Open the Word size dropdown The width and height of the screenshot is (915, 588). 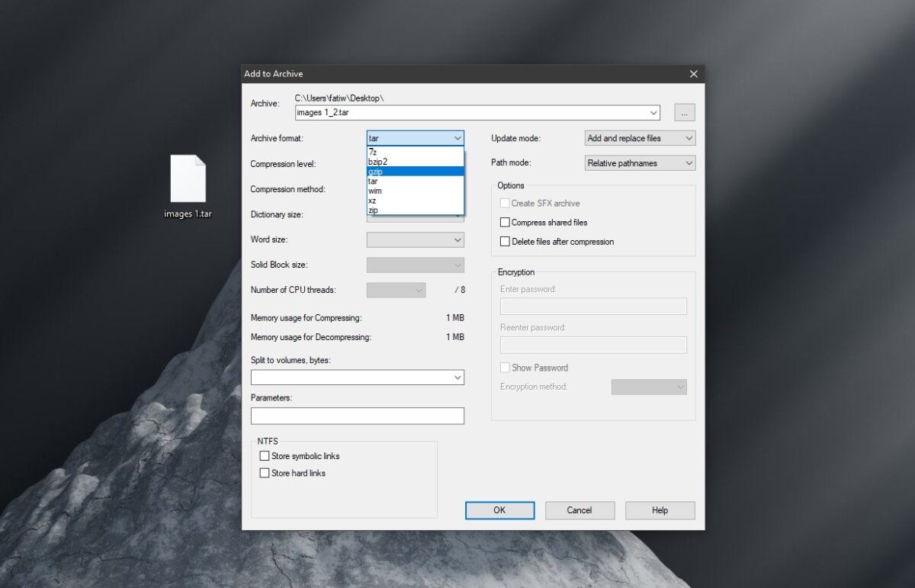click(415, 240)
